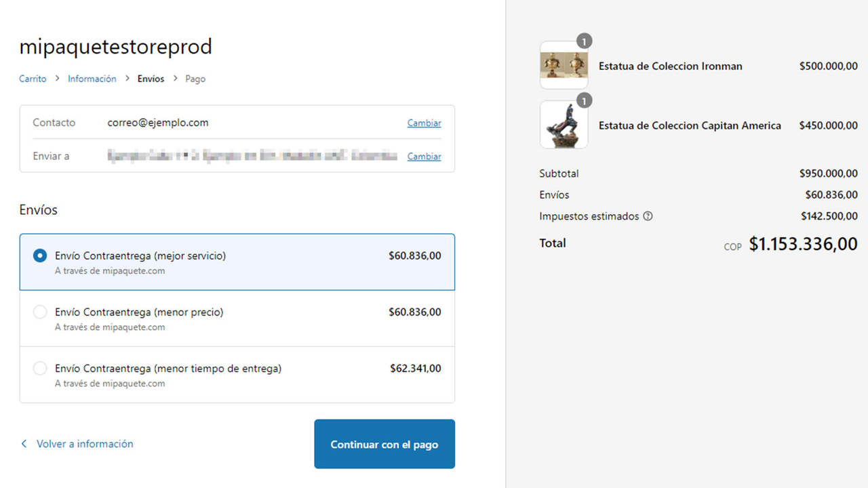Open the estimated taxes help tooltip
This screenshot has height=488, width=868.
(x=648, y=216)
